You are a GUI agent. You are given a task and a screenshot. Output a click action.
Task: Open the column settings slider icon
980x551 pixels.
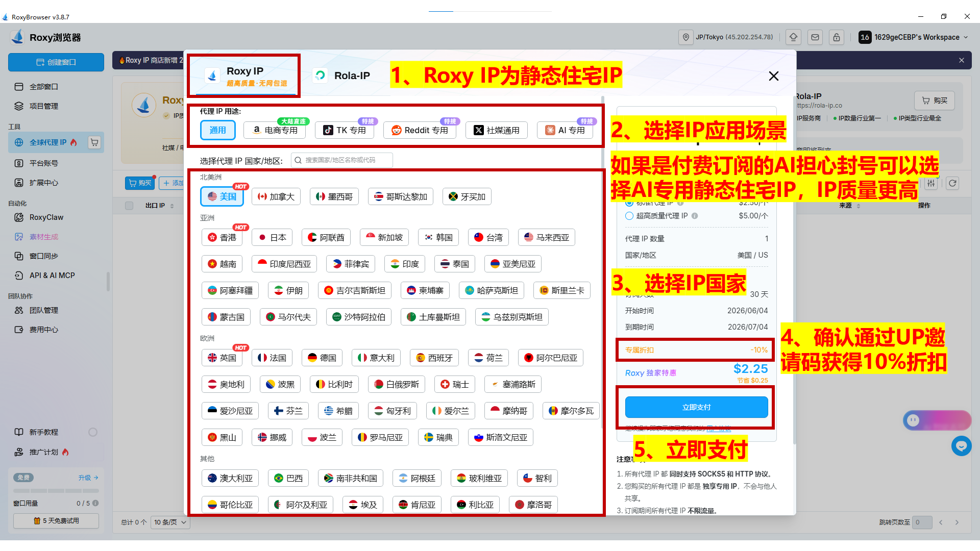(x=932, y=183)
